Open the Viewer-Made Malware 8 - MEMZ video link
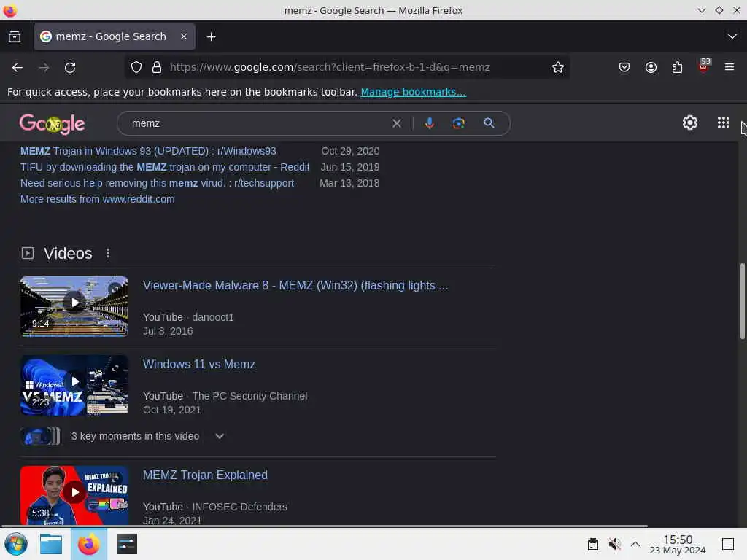 coord(295,285)
